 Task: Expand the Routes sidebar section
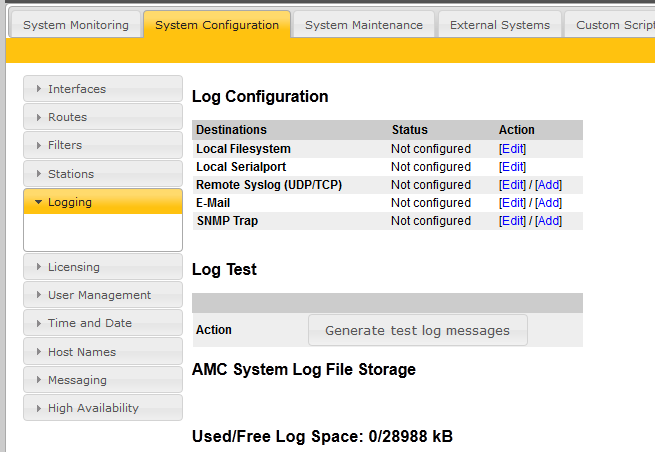coord(102,117)
